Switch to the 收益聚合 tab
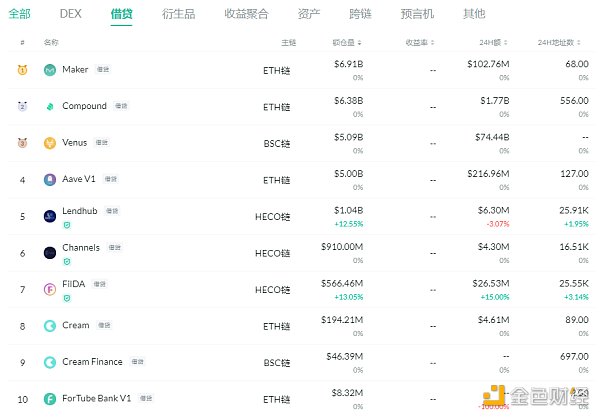The width and height of the screenshot is (600, 417). (246, 14)
